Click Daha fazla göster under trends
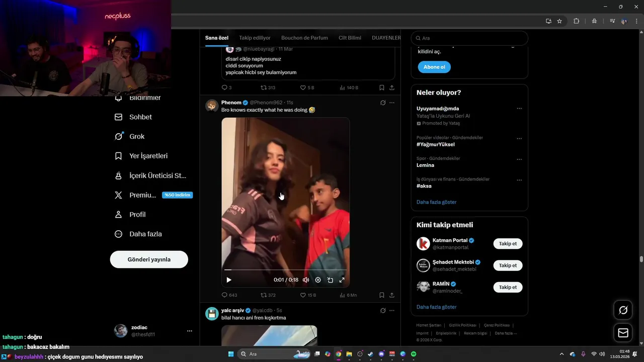Viewport: 644px width, 362px height. point(437,202)
